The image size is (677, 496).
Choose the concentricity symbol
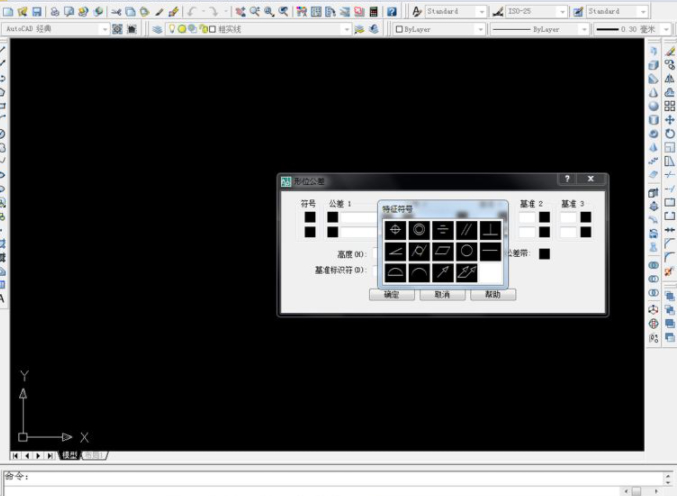pos(419,230)
